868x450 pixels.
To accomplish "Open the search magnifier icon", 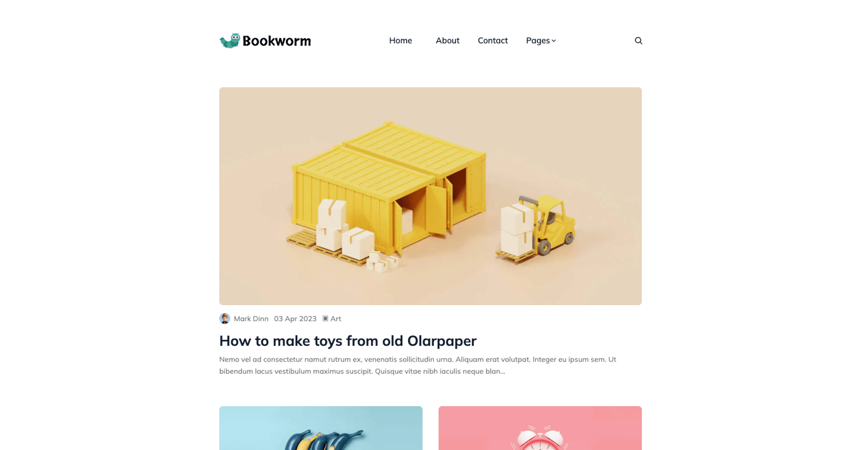I will (x=639, y=41).
